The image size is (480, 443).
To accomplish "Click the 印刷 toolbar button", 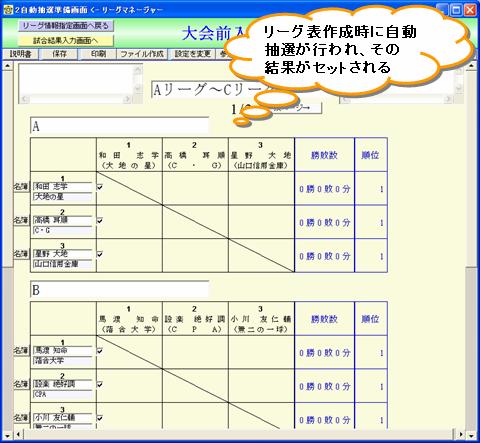I will pyautogui.click(x=98, y=54).
